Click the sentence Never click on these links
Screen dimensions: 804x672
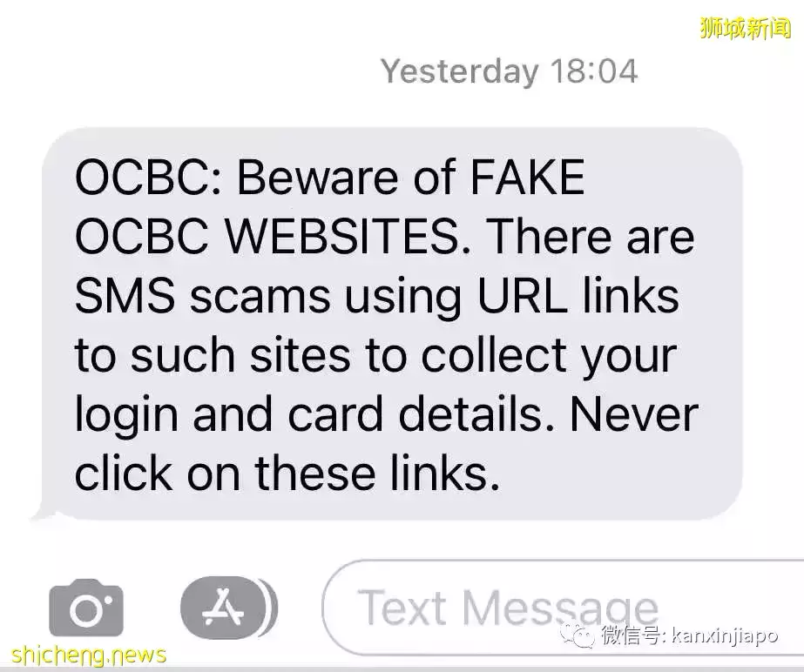pyautogui.click(x=387, y=443)
